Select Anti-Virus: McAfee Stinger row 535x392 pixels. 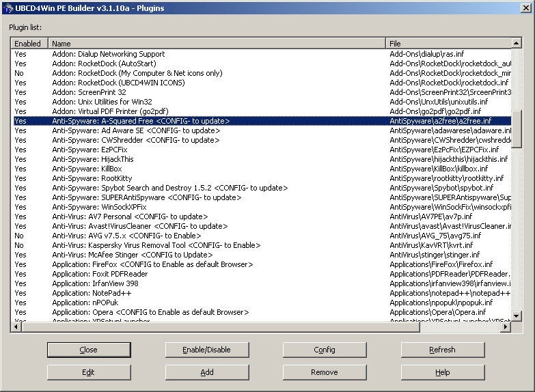coord(262,255)
